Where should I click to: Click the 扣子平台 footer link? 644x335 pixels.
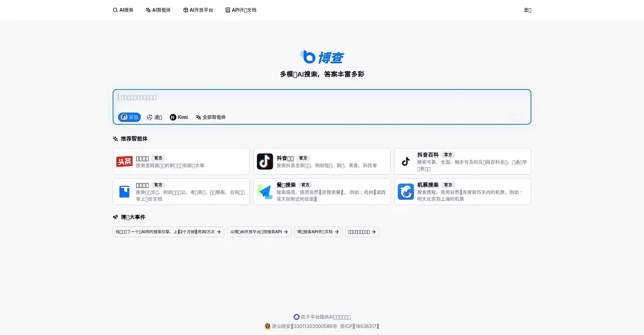click(x=322, y=317)
